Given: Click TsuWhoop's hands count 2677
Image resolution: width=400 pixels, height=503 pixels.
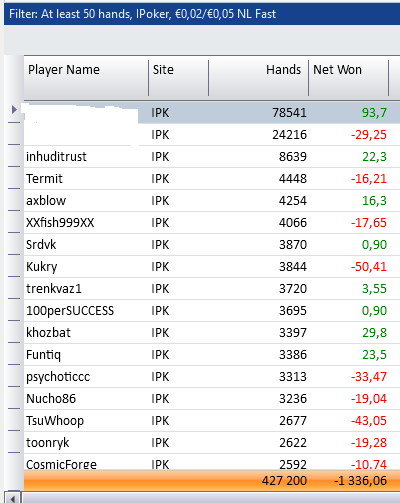Looking at the screenshot, I should [x=293, y=421].
